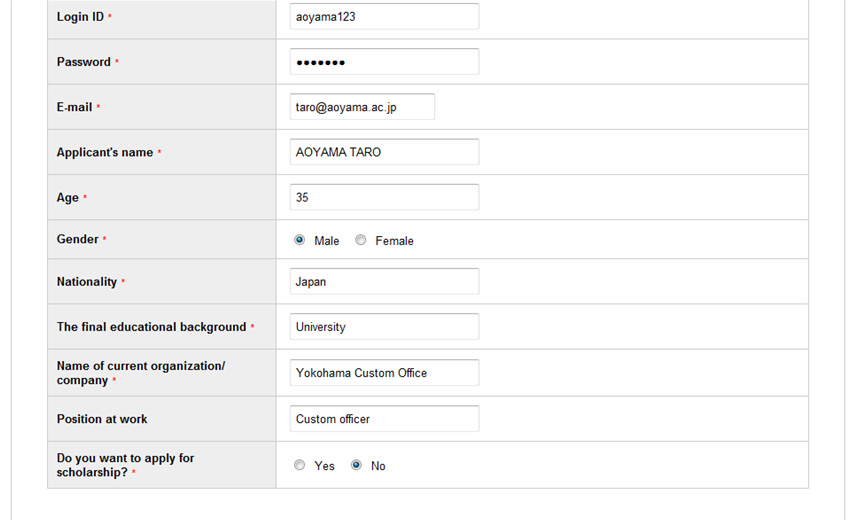Click the Nationality field containing Japan
Viewport: 856px width, 520px height.
click(x=384, y=282)
